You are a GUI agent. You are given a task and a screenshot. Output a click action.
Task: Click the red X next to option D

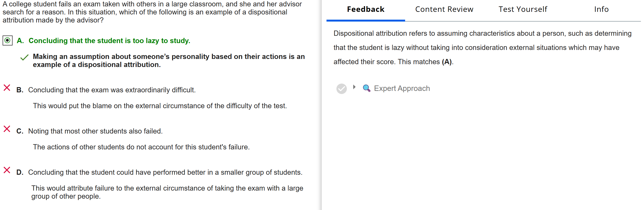point(7,170)
